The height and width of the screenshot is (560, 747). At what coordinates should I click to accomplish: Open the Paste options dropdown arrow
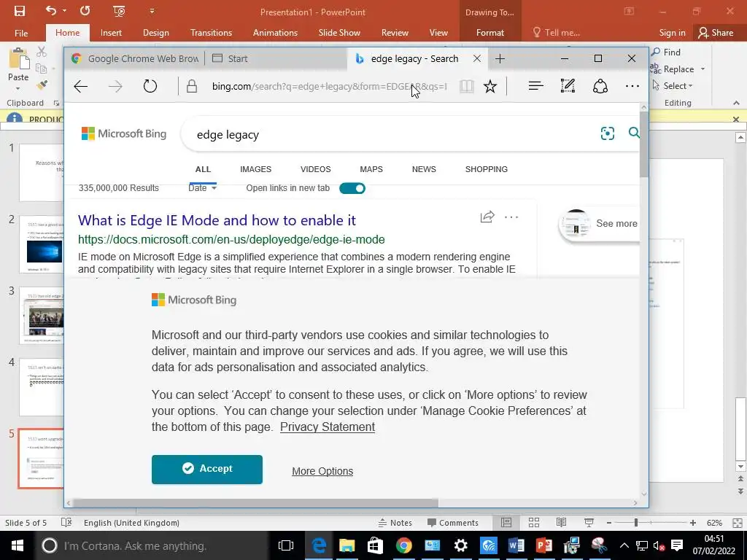[18, 88]
